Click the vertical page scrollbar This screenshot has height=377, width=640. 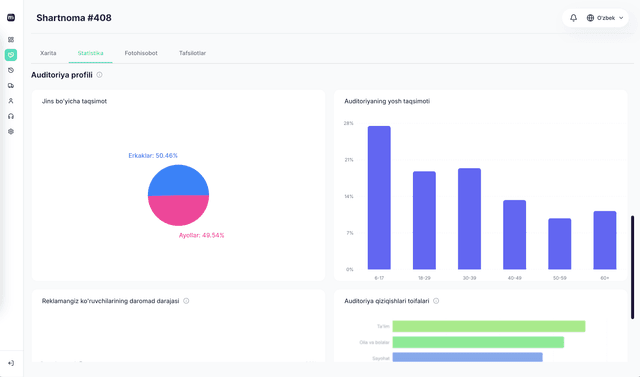pyautogui.click(x=632, y=267)
